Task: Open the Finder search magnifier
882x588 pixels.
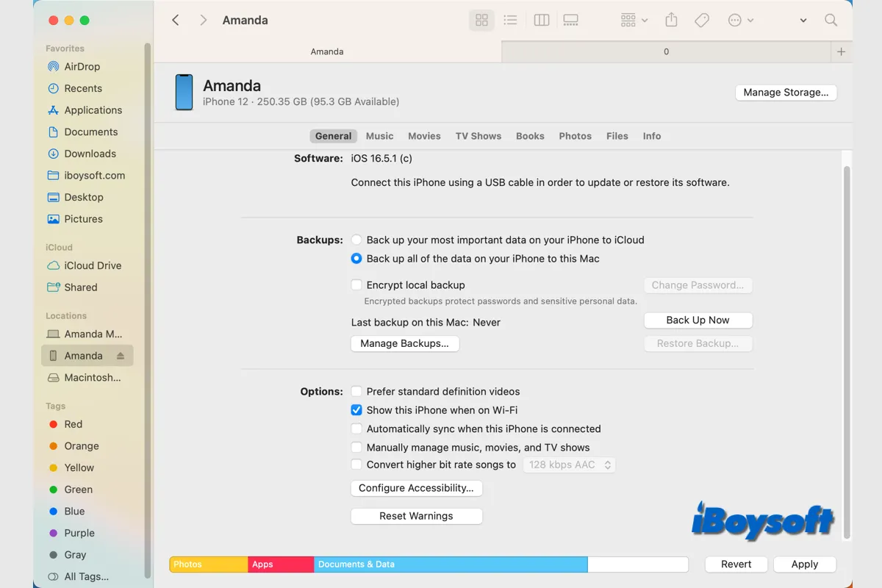Action: click(831, 21)
